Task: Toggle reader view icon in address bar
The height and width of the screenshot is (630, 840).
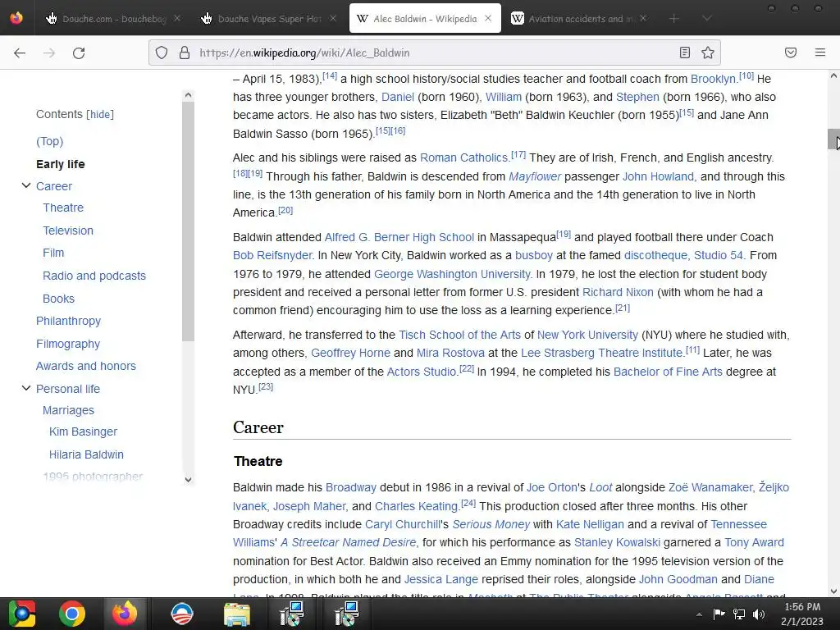Action: [x=685, y=52]
